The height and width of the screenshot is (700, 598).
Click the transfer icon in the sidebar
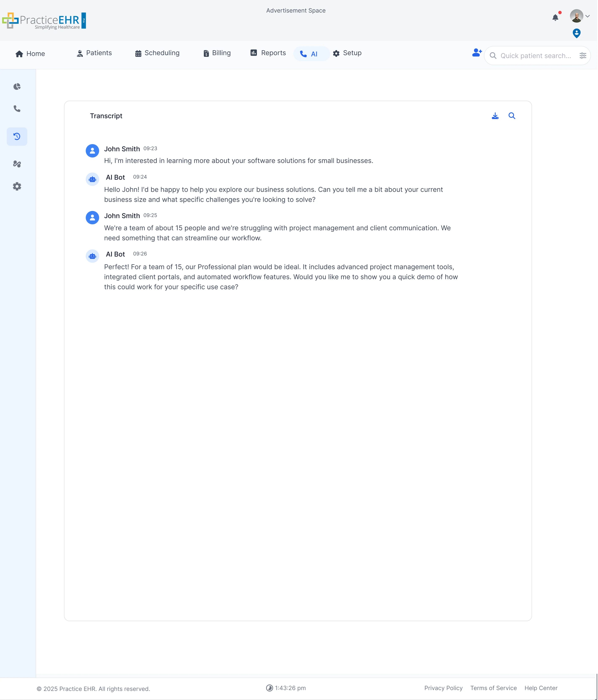pos(17,164)
